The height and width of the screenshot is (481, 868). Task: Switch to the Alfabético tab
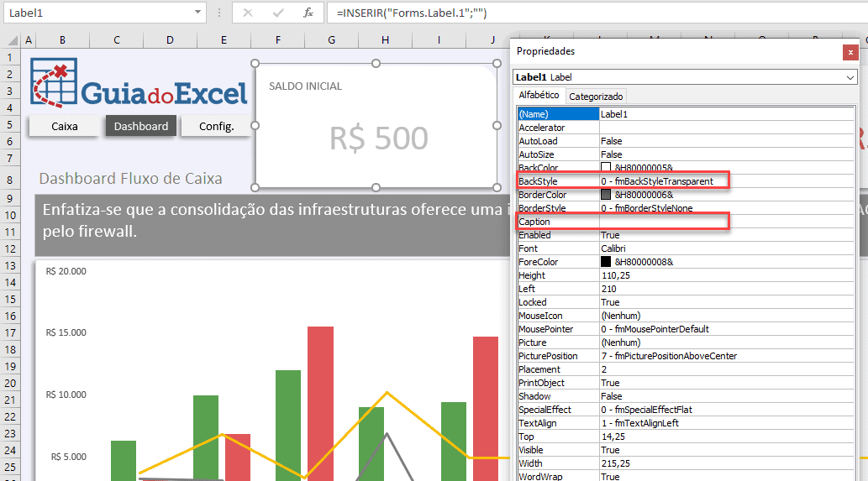click(539, 95)
